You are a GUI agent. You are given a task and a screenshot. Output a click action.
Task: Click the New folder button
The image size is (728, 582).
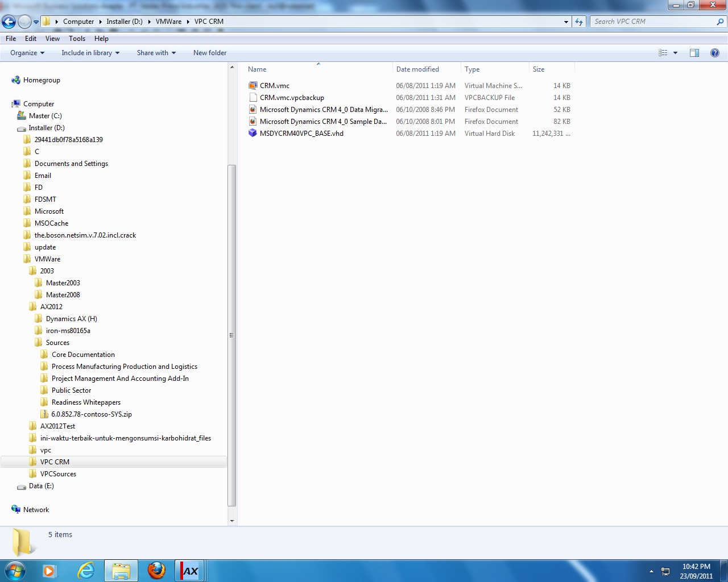[x=210, y=53]
